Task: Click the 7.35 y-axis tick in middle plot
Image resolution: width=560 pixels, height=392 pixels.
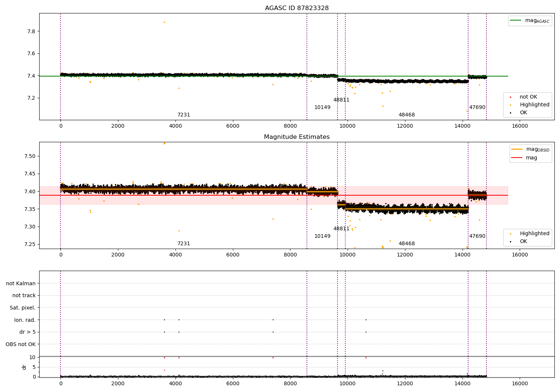Action: pyautogui.click(x=30, y=209)
